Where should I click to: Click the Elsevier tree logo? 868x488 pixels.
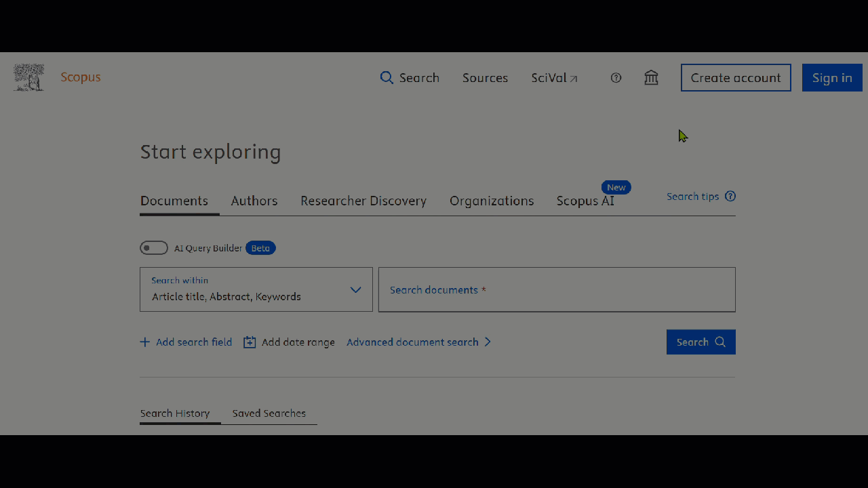(x=28, y=78)
